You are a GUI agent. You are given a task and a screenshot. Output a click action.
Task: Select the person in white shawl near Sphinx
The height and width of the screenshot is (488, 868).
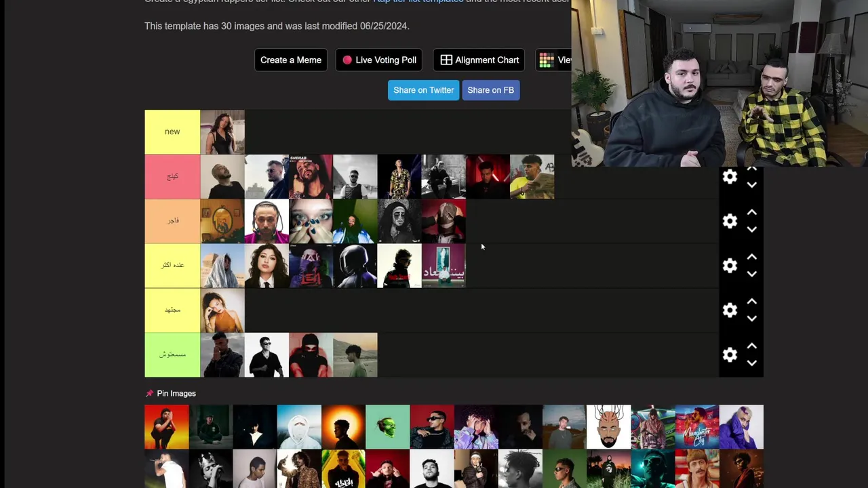pyautogui.click(x=222, y=266)
